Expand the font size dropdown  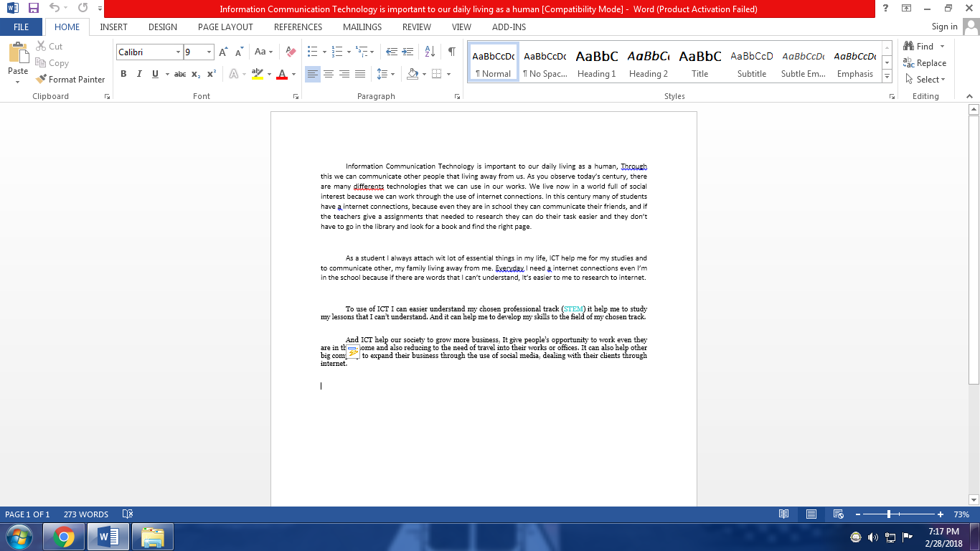pyautogui.click(x=209, y=52)
